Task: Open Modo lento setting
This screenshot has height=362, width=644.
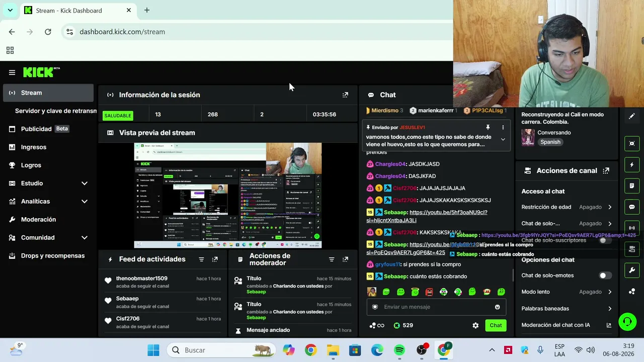Action: tap(567, 292)
